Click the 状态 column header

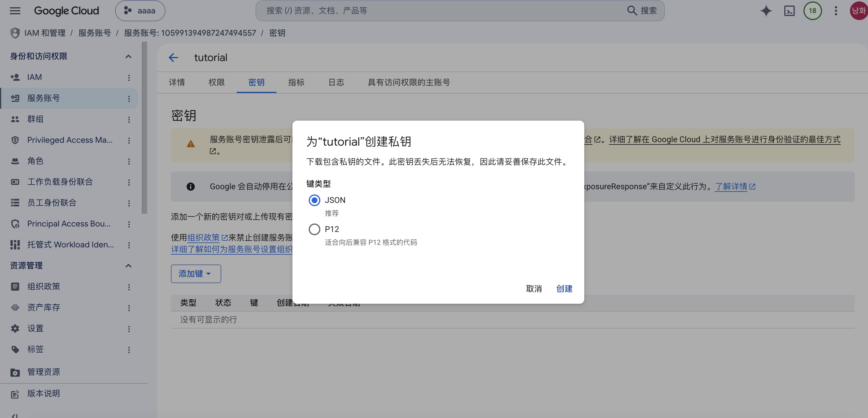tap(223, 303)
